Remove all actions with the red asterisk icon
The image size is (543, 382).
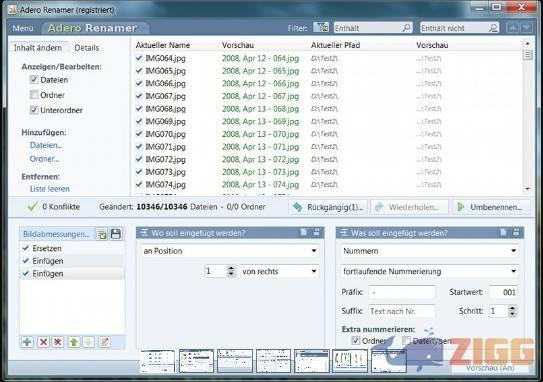(x=58, y=342)
